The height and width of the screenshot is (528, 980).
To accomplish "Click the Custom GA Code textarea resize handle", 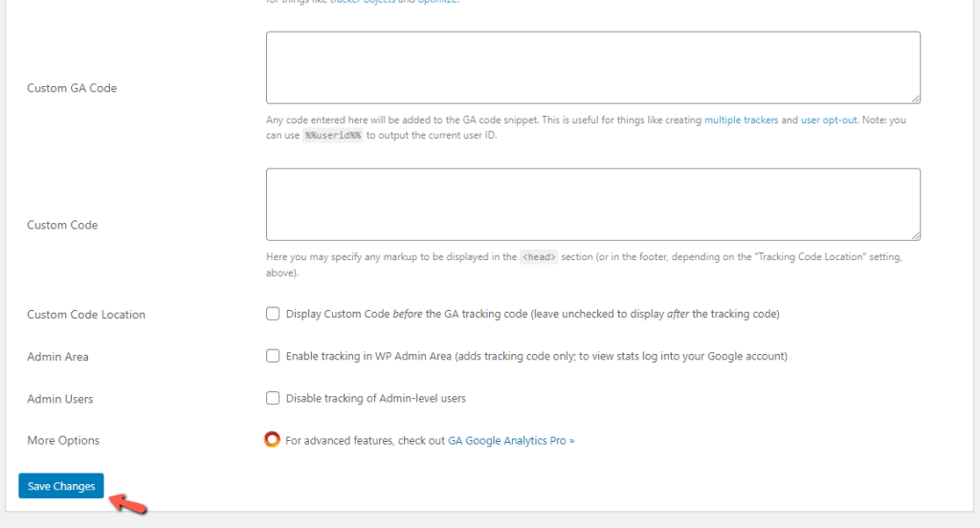I will [916, 99].
